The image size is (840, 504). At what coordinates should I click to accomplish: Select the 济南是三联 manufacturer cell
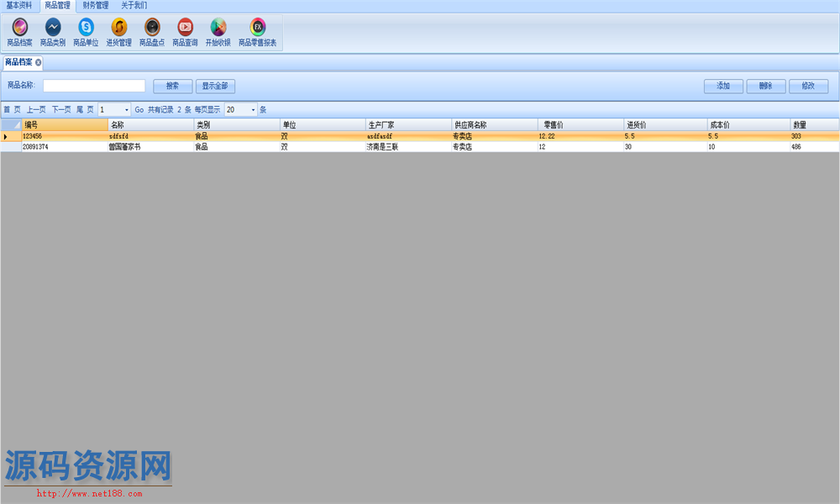coord(409,147)
